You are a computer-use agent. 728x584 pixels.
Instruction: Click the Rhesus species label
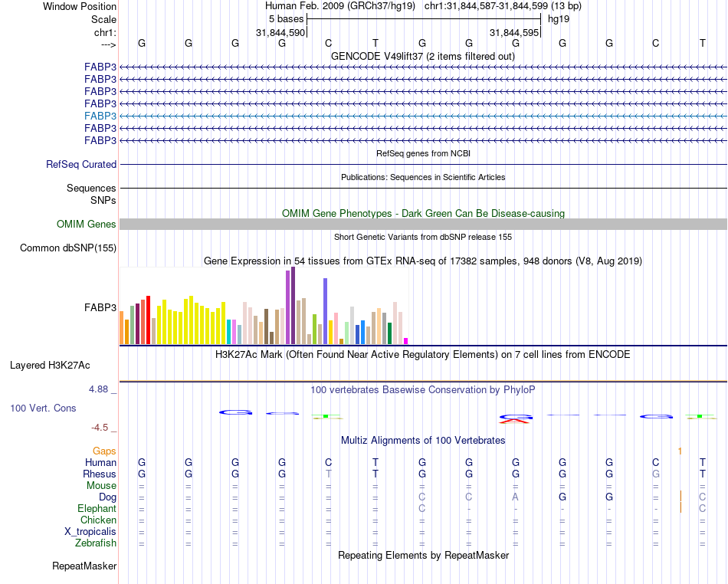tap(100, 474)
